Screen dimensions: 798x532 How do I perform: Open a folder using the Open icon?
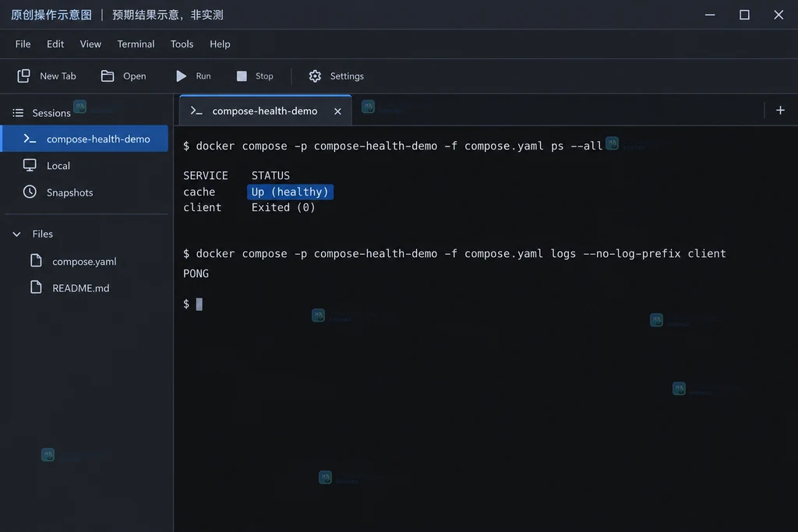(108, 76)
